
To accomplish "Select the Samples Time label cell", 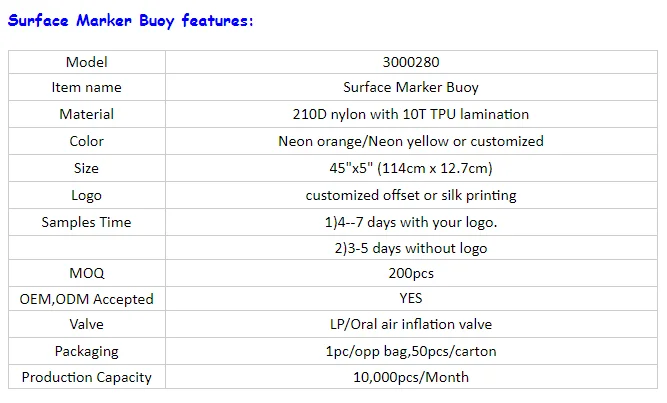I will (x=86, y=221).
